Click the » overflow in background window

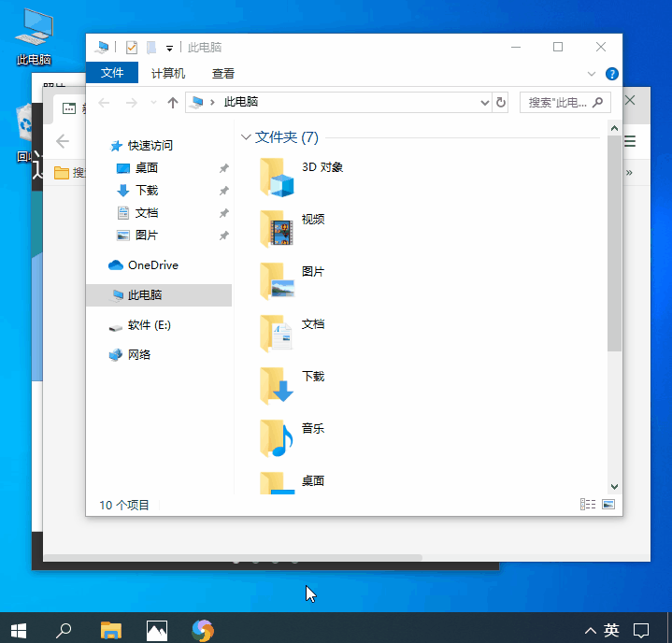point(629,172)
